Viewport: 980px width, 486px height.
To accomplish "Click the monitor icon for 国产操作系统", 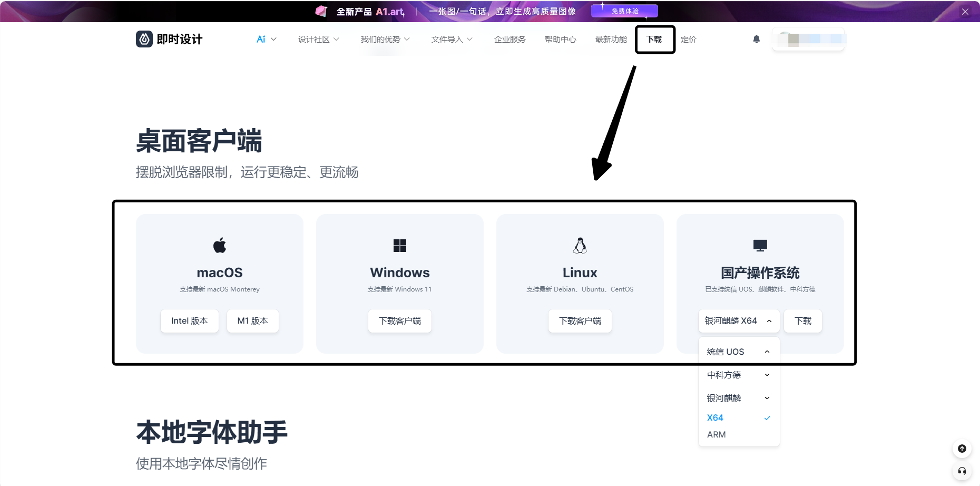I will [760, 246].
